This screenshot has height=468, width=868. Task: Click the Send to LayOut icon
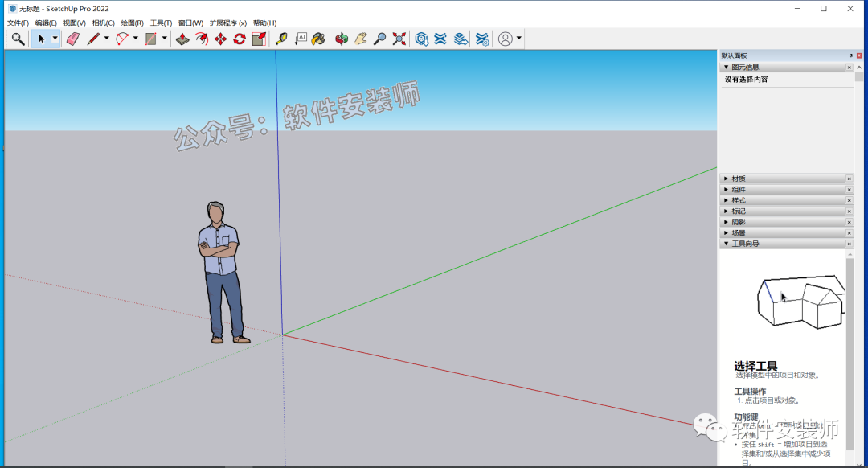460,39
